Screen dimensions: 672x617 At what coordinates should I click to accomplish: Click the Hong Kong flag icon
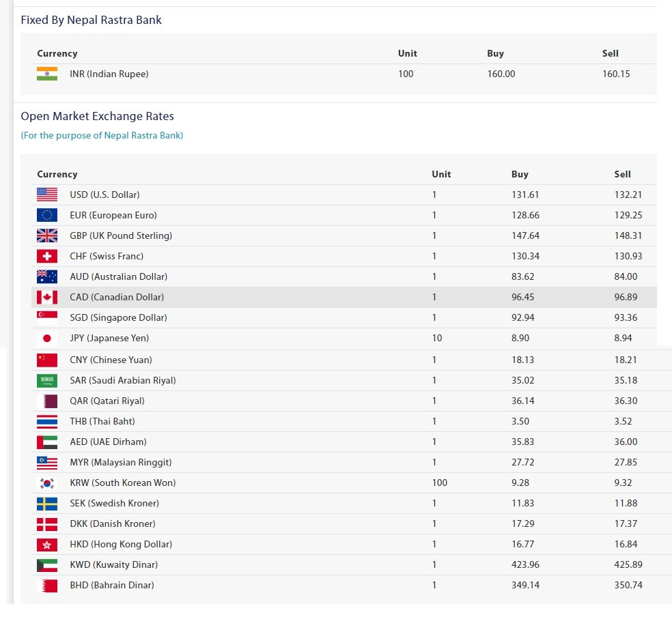pyautogui.click(x=47, y=545)
